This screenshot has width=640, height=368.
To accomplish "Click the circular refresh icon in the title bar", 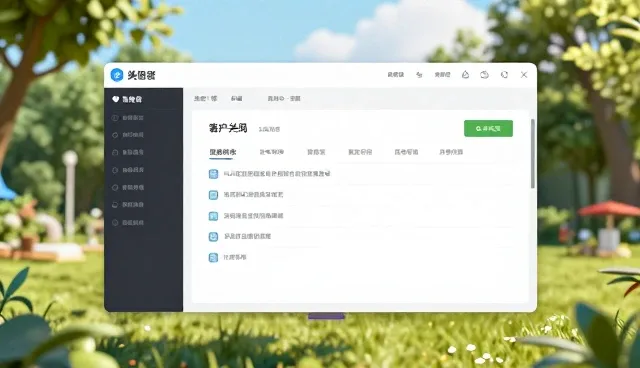I will [x=504, y=75].
